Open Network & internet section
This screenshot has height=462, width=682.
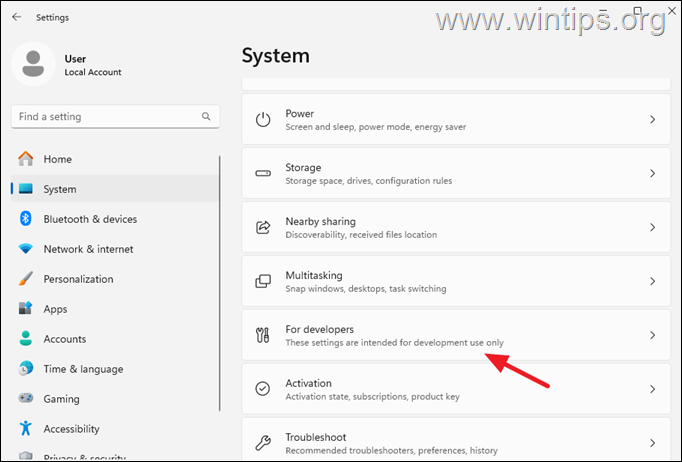tap(115, 249)
